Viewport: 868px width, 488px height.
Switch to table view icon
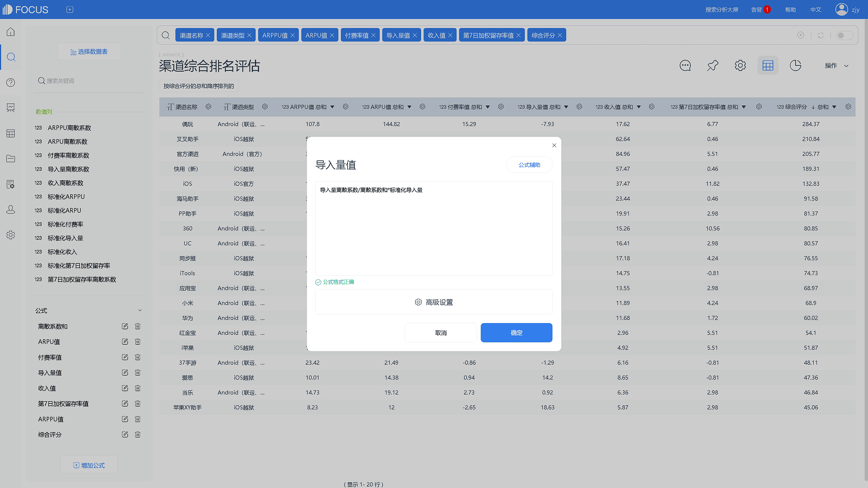pyautogui.click(x=768, y=66)
